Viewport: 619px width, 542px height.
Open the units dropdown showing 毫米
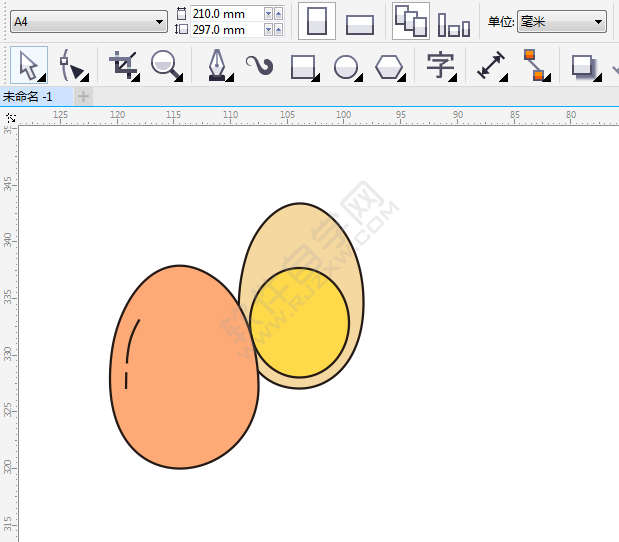coord(560,22)
